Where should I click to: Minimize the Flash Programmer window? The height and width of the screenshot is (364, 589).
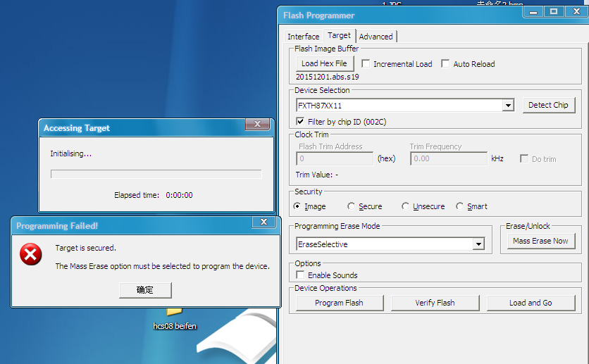(533, 12)
